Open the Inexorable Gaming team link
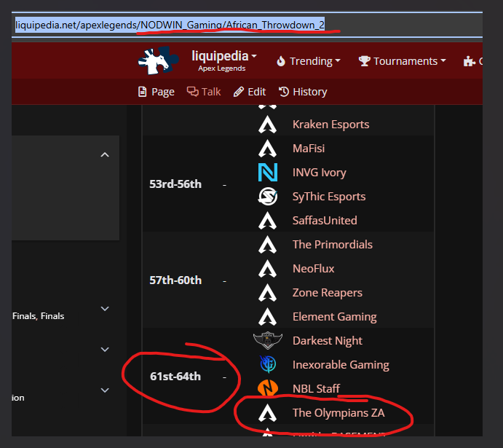Screen dimensions: 503x448 click(341, 364)
